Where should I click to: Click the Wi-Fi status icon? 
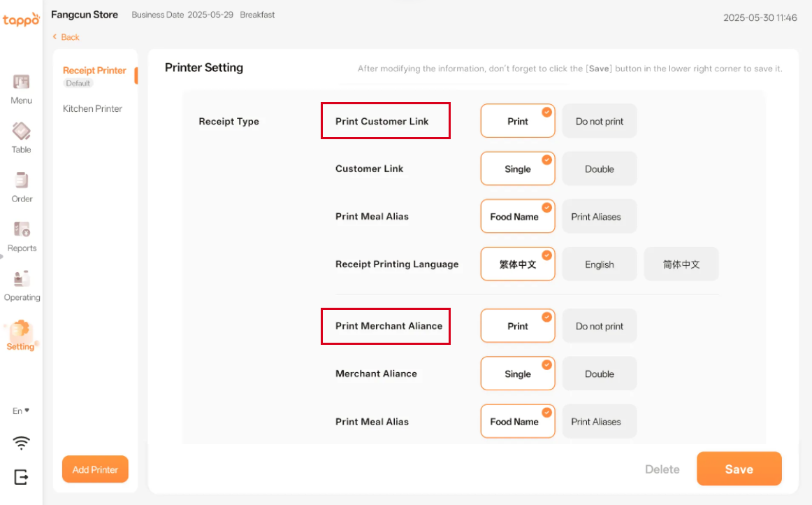pos(22,443)
